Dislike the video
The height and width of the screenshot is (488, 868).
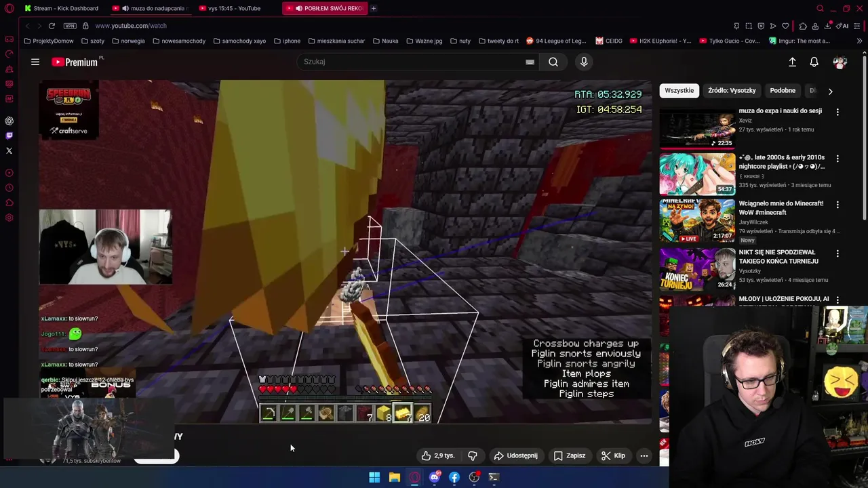pos(473,455)
